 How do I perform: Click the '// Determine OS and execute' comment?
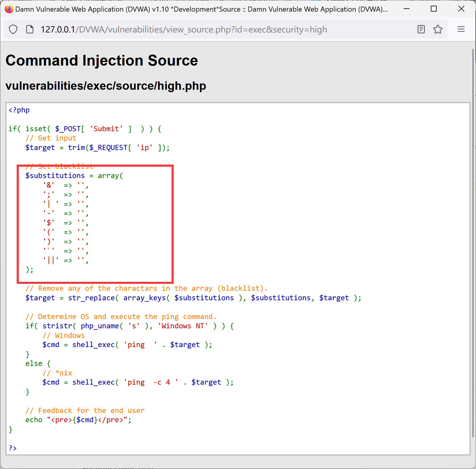click(x=121, y=317)
